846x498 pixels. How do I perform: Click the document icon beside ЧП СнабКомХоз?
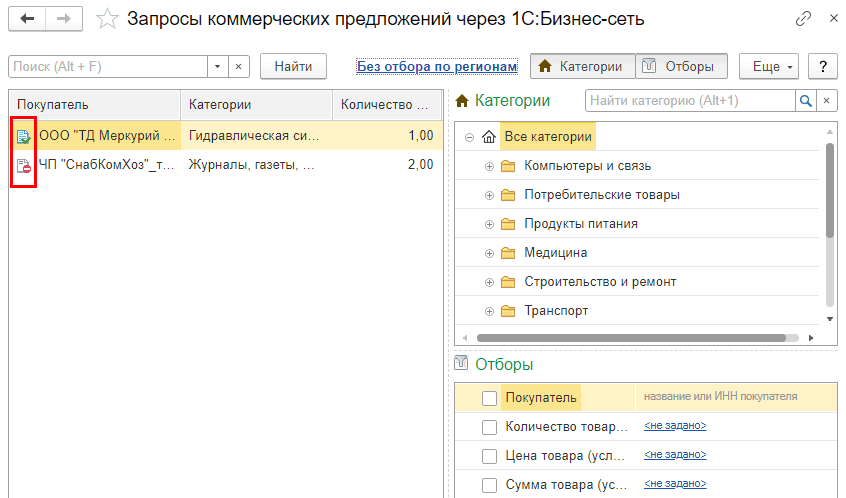point(24,165)
